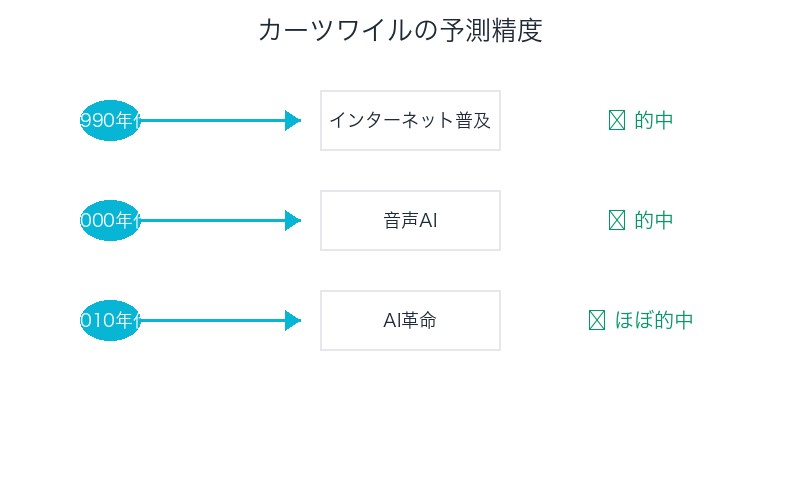
Task: Select the arrow line leaving 1990年代
Action: coord(210,121)
